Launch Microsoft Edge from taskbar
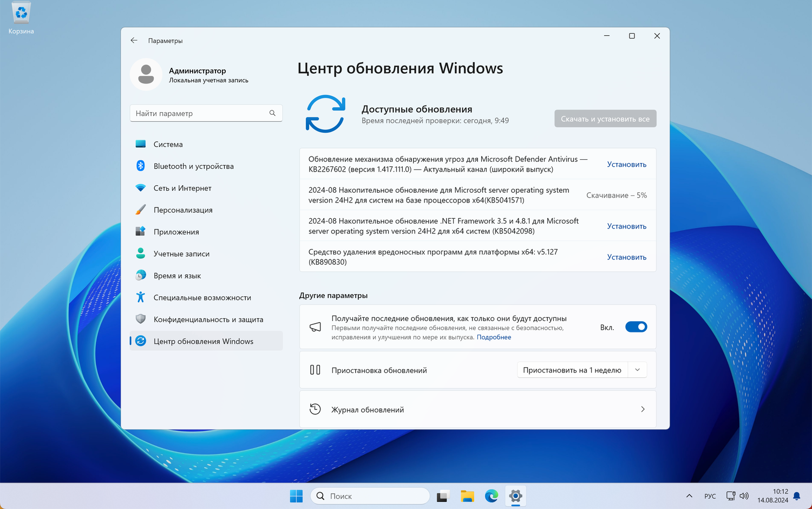Viewport: 812px width, 509px height. tap(492, 496)
